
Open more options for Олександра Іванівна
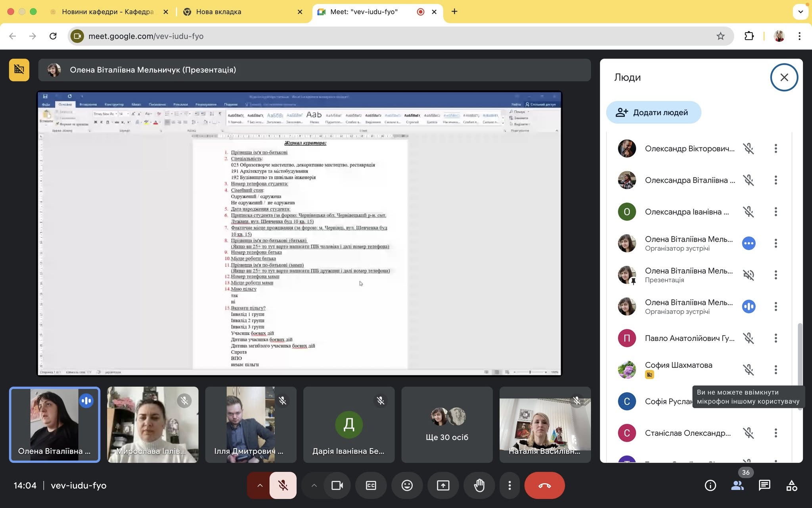(x=776, y=212)
